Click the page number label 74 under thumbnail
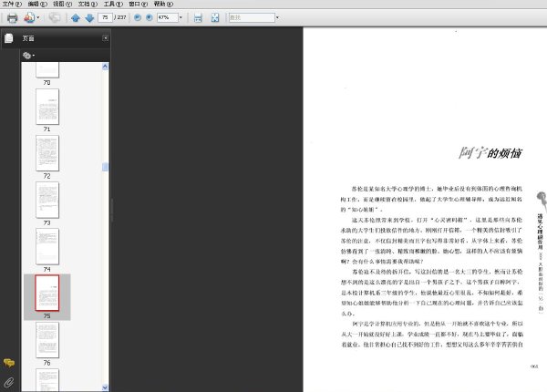This screenshot has height=392, width=547. 47,269
